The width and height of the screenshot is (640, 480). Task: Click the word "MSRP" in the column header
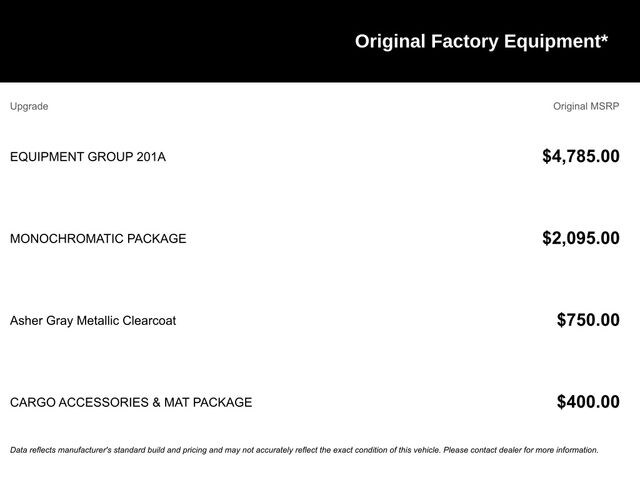tap(603, 106)
